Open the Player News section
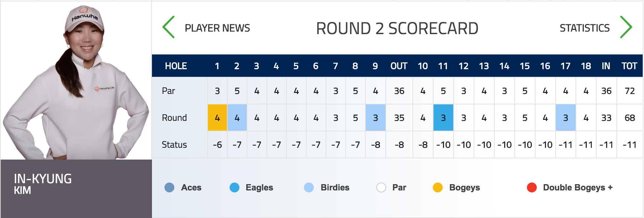644x218 pixels. [217, 28]
